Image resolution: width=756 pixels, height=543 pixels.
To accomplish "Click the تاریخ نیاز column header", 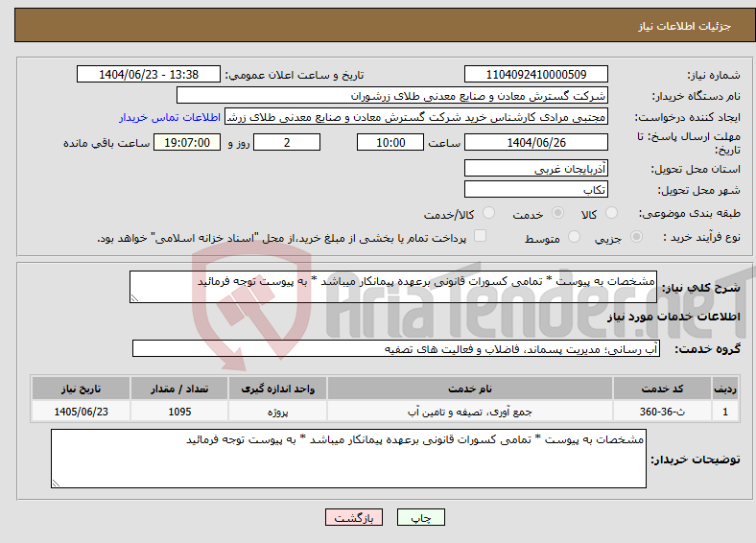I will [x=81, y=389].
